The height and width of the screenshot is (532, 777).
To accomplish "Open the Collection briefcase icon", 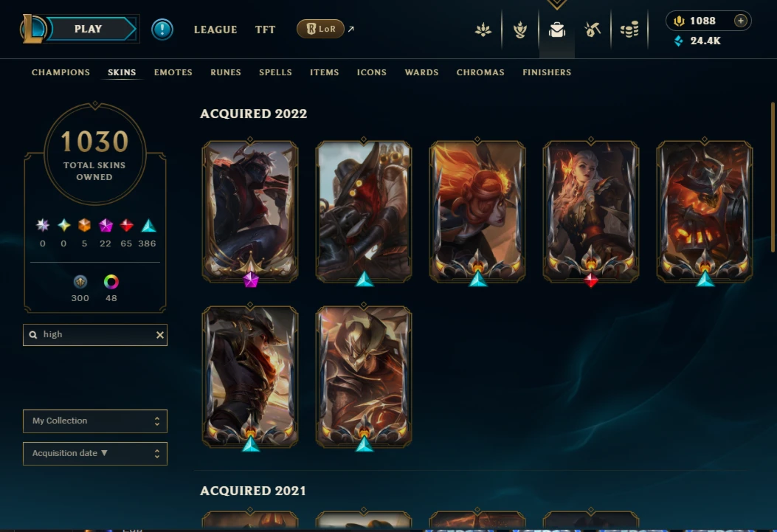I will [557, 30].
